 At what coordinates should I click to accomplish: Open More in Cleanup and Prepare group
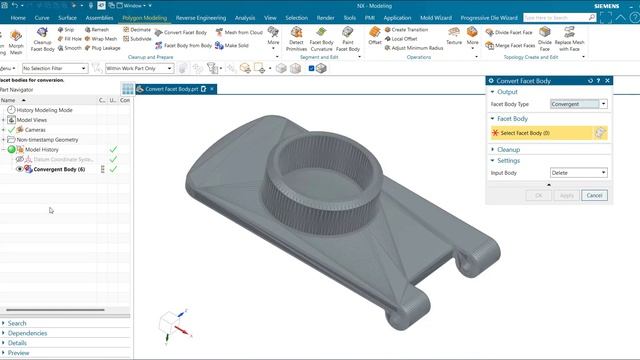pyautogui.click(x=273, y=38)
